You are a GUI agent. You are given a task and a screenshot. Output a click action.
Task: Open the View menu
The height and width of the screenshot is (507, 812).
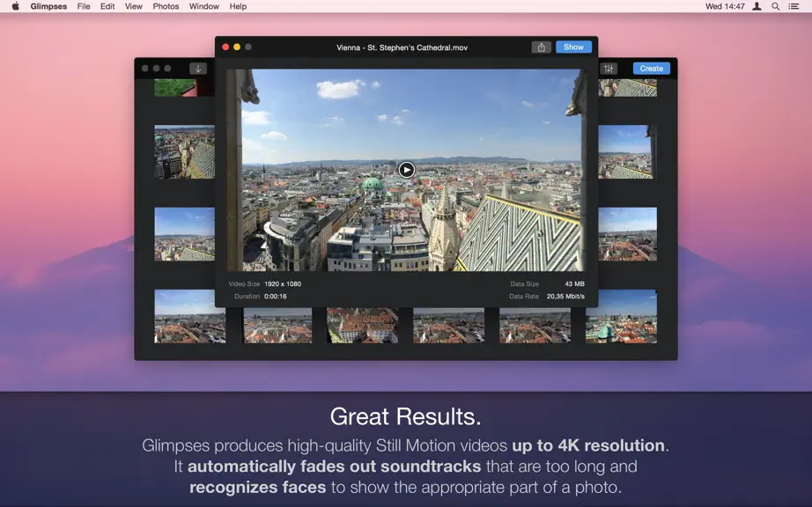[x=133, y=6]
